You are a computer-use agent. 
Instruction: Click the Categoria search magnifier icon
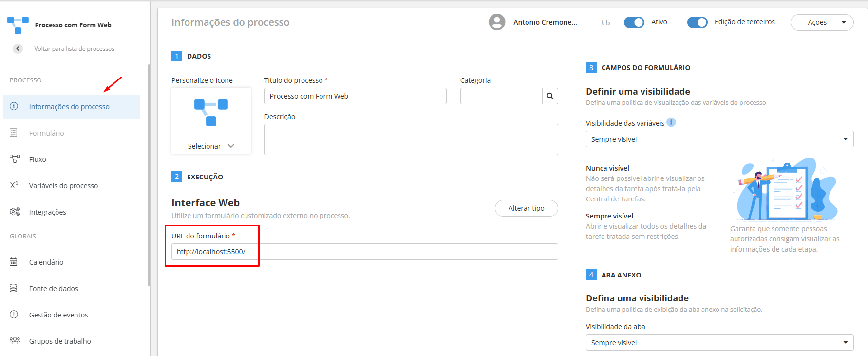pyautogui.click(x=550, y=96)
